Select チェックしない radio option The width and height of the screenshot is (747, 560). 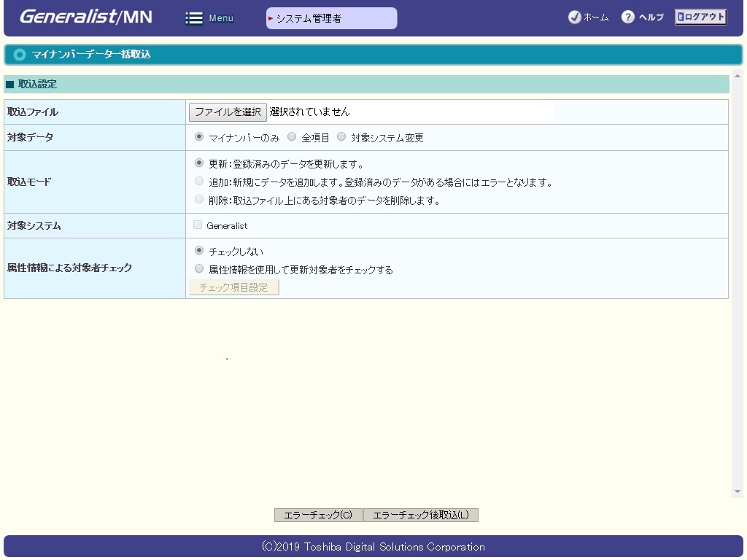(199, 251)
